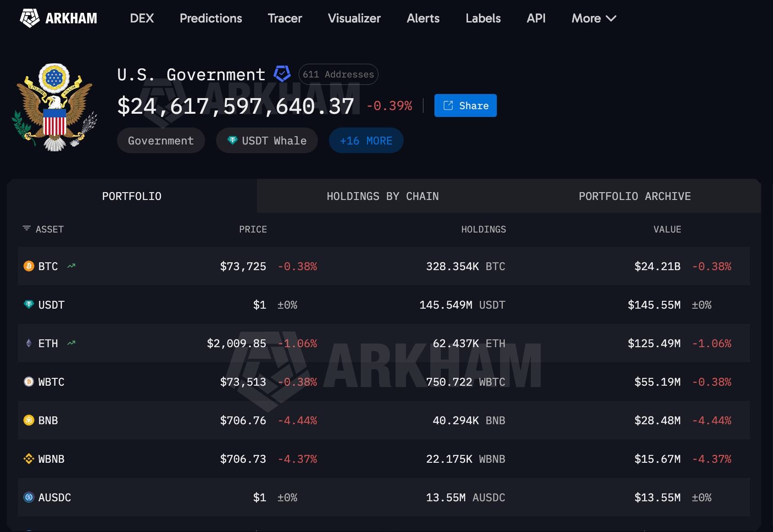
Task: Click the blue verified badge beside U.S. Government
Action: (x=282, y=74)
